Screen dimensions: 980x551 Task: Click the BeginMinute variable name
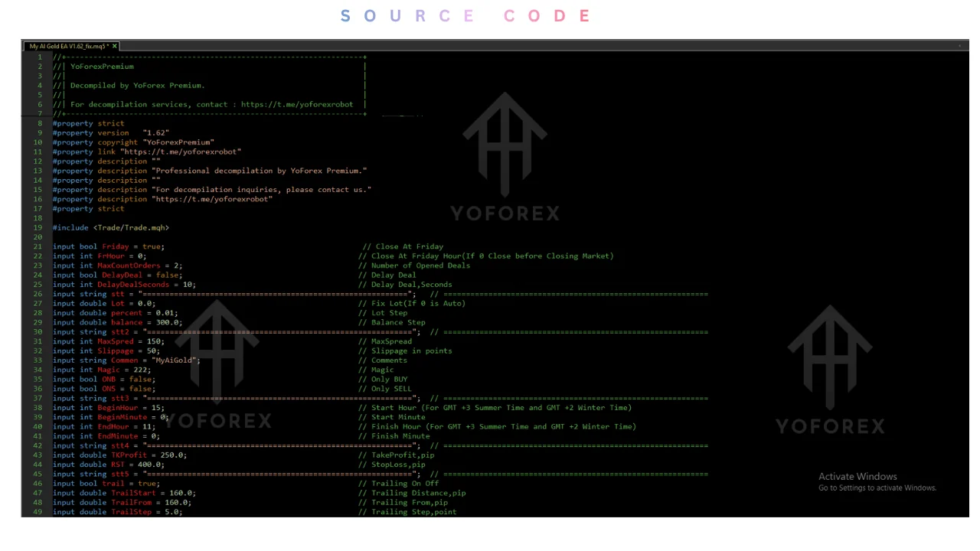(x=122, y=417)
